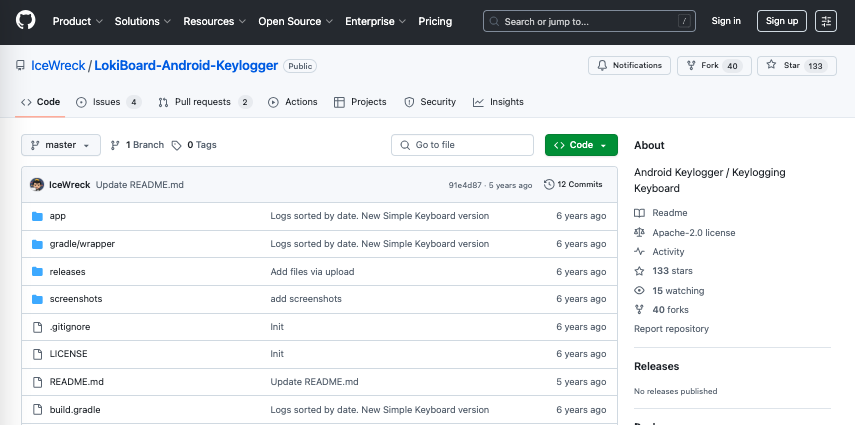Open the Enterprise dropdown
This screenshot has height=425, width=855.
click(x=375, y=21)
